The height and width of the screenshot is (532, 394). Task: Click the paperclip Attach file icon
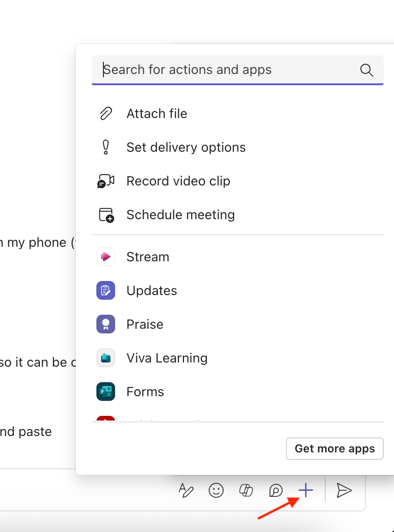click(x=106, y=114)
